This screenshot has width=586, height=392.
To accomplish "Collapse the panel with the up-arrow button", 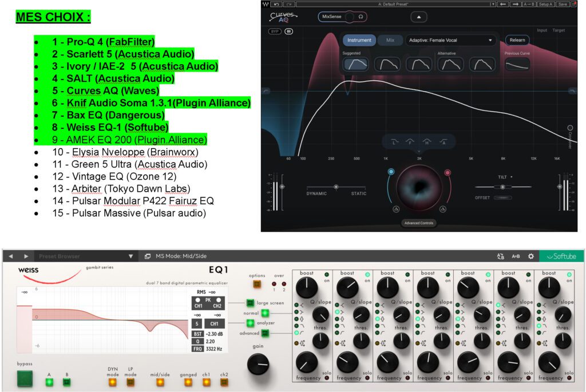I will pos(419,17).
